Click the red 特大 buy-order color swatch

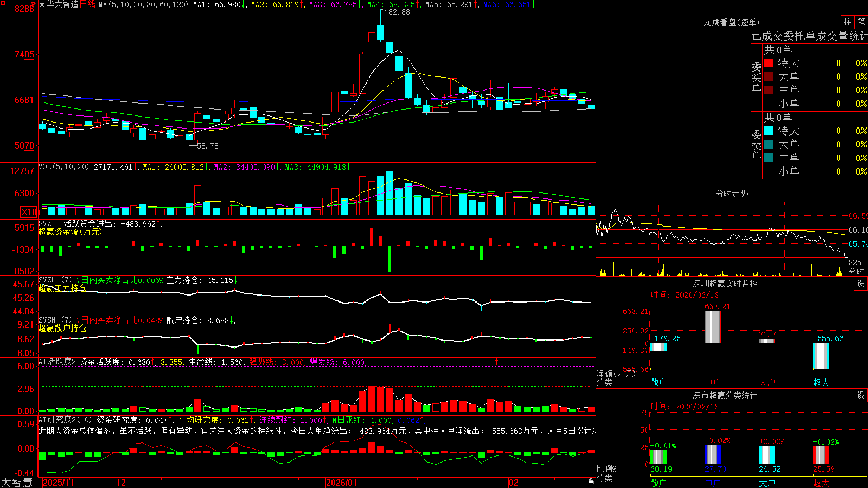click(768, 63)
